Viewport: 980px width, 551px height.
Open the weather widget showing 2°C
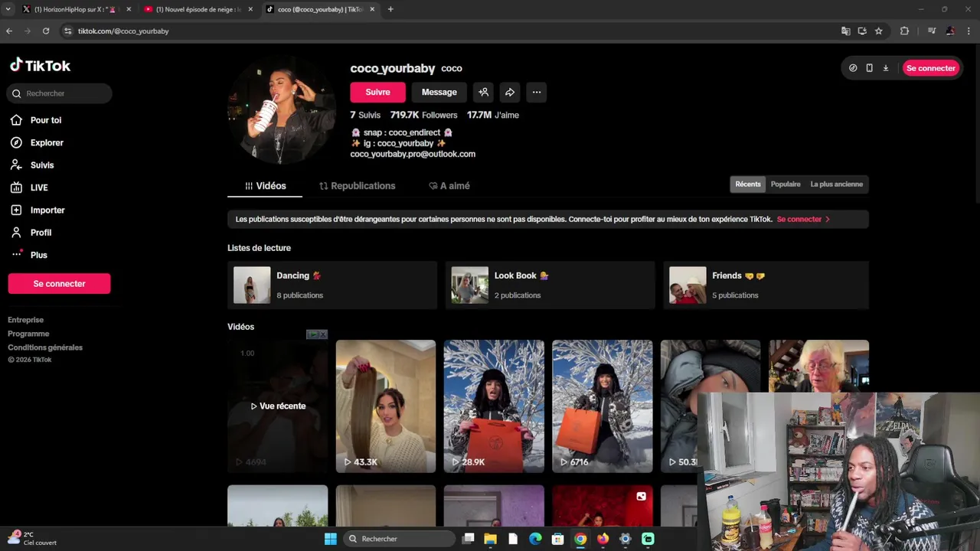(32, 538)
